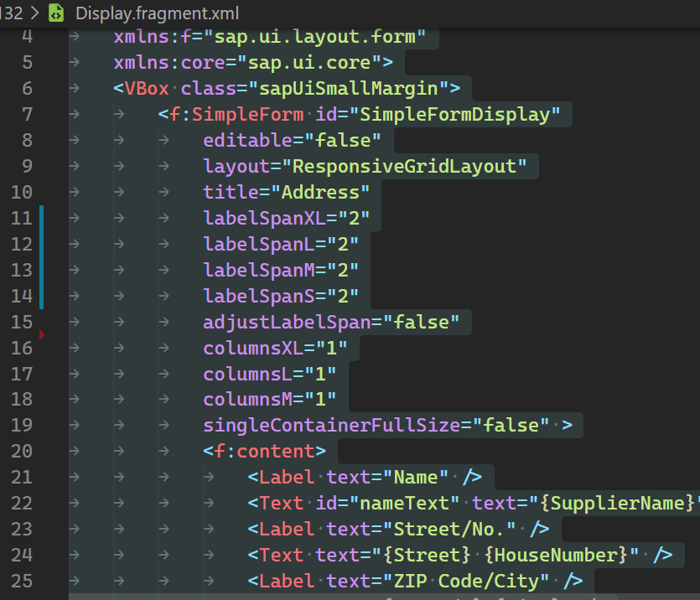700x600 pixels.
Task: Click the adjustLabelSpan attribute
Action: pos(287,322)
